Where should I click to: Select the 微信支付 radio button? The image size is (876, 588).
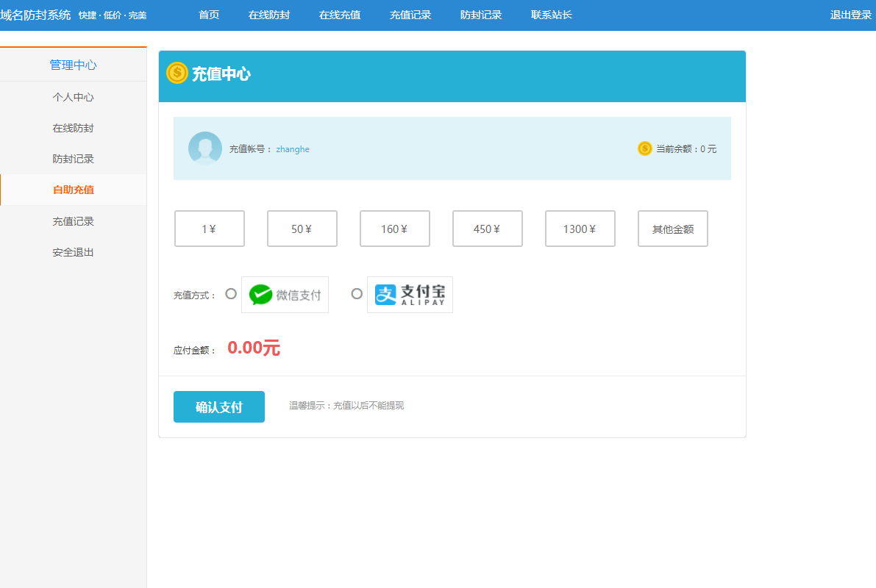pos(231,294)
